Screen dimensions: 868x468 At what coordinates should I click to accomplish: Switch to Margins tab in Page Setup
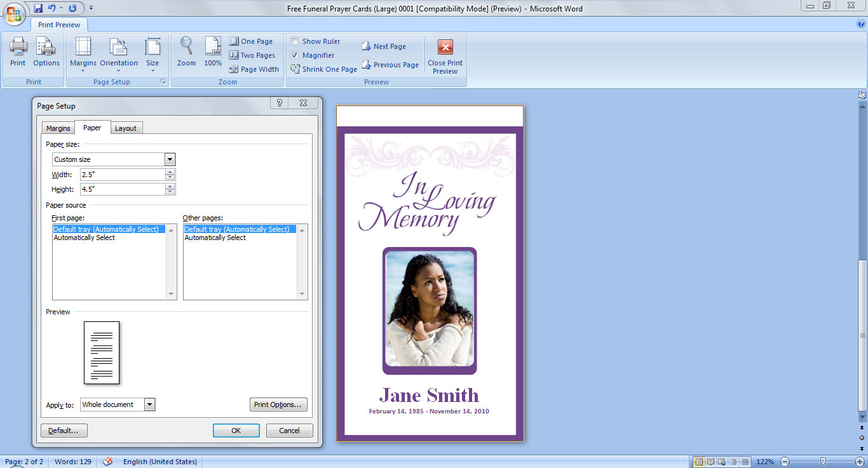coord(58,128)
